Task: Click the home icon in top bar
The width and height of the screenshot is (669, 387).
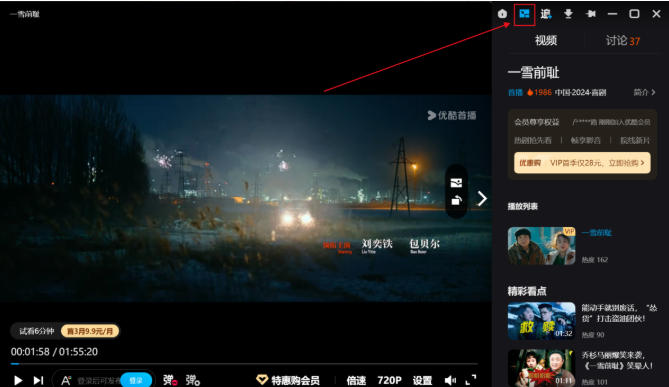Action: [503, 14]
